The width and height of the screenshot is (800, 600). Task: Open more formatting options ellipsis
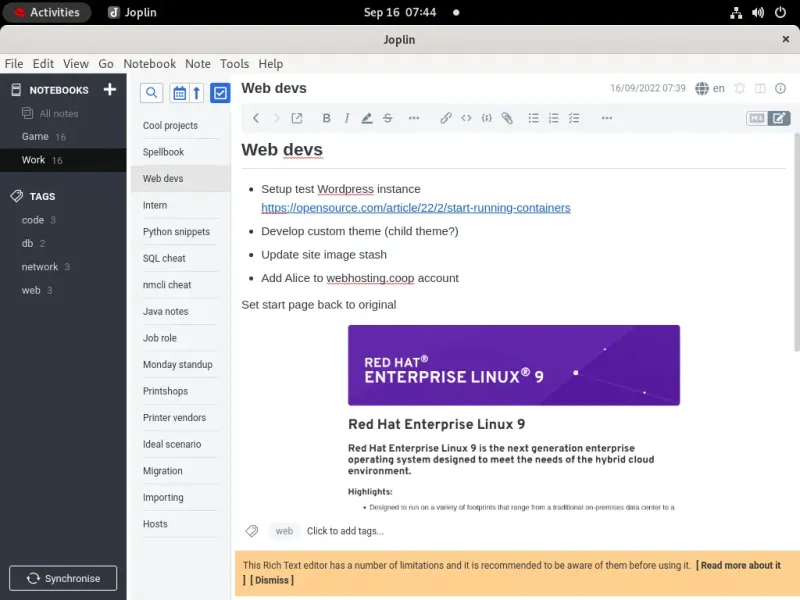[414, 118]
